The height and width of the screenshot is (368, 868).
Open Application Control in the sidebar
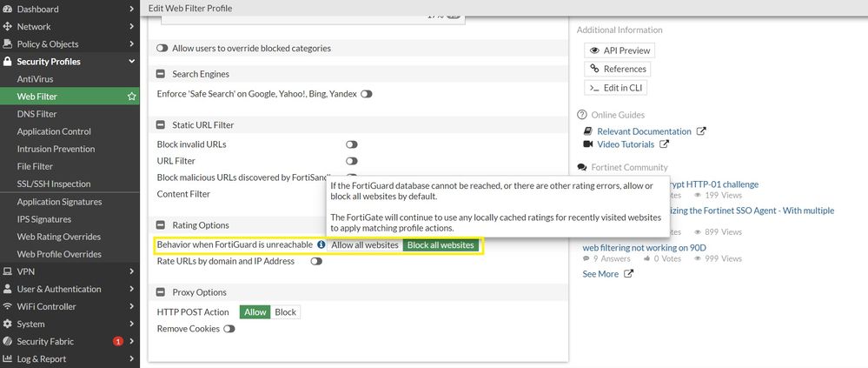coord(54,131)
